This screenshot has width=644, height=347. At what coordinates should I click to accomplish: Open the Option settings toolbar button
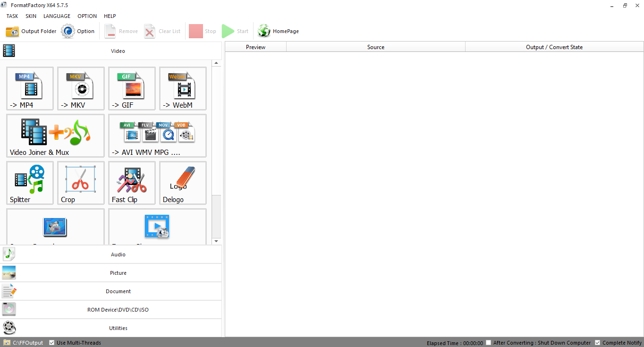coord(78,31)
